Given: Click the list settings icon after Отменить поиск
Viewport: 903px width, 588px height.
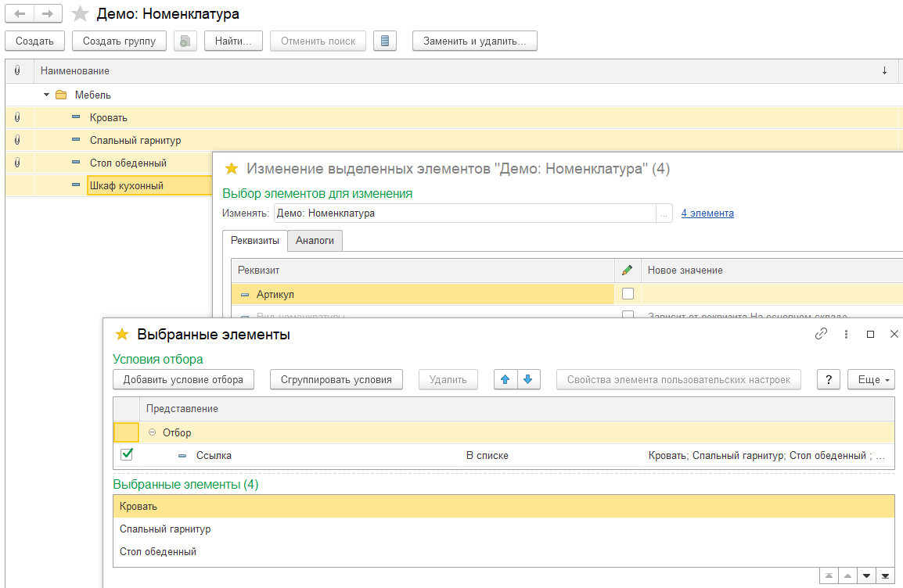Looking at the screenshot, I should (385, 41).
